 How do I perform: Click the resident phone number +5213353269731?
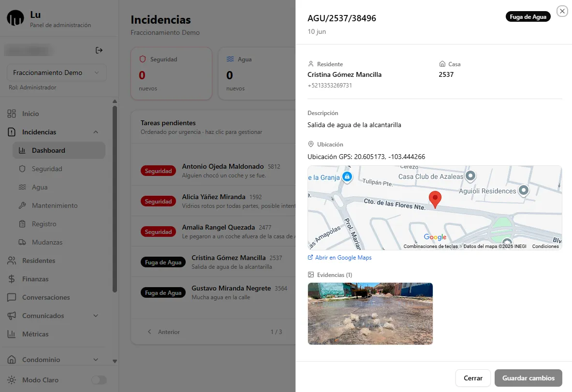coord(330,86)
